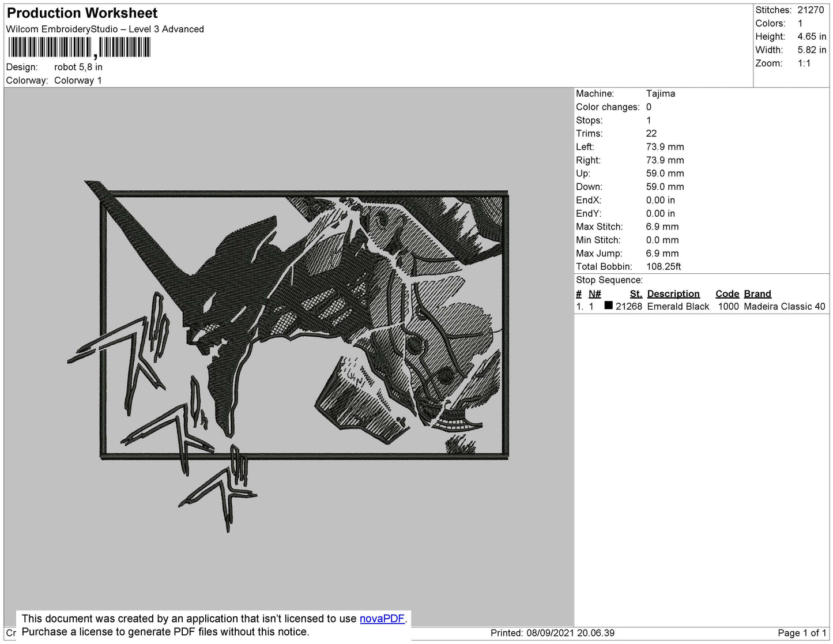Click the black Emerald Black color swatch

click(608, 306)
